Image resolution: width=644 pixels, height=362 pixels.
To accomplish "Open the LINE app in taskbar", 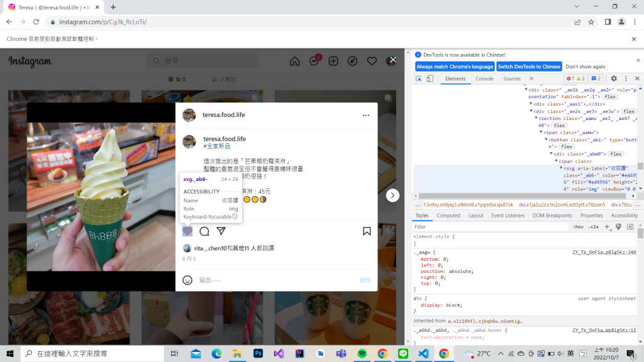I will pos(403,353).
